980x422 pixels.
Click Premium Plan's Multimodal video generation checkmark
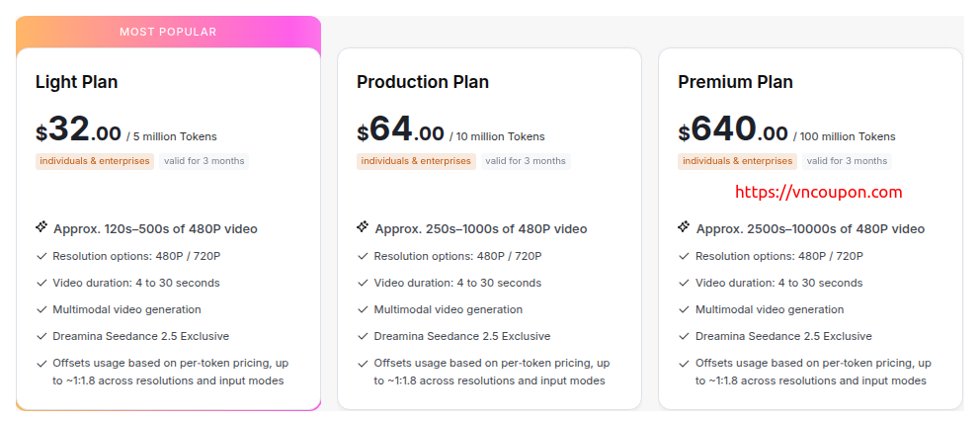(x=685, y=309)
